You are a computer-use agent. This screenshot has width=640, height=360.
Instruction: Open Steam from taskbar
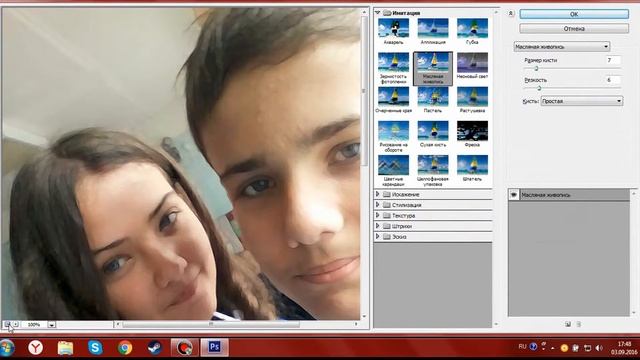155,347
